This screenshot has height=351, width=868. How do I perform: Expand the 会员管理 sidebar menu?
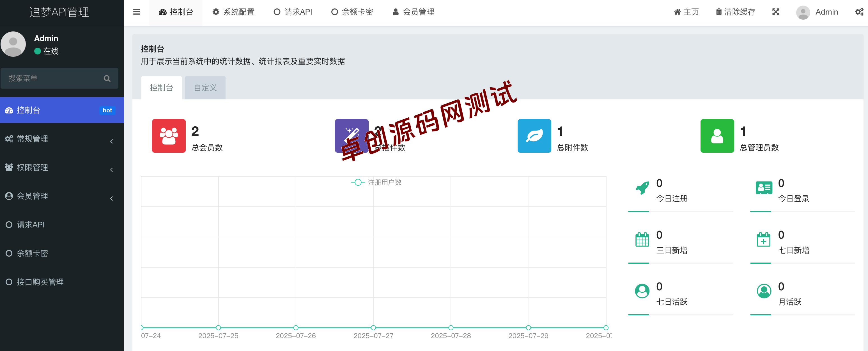click(62, 196)
